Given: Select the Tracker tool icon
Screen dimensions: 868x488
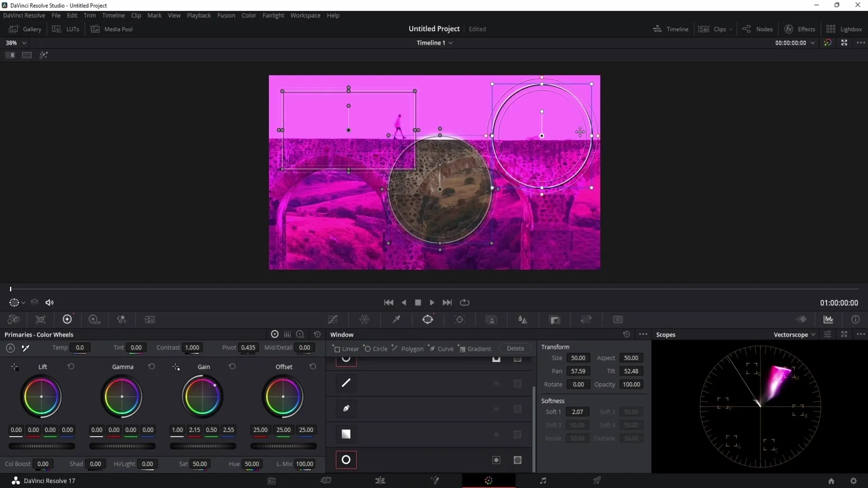Looking at the screenshot, I should point(460,320).
